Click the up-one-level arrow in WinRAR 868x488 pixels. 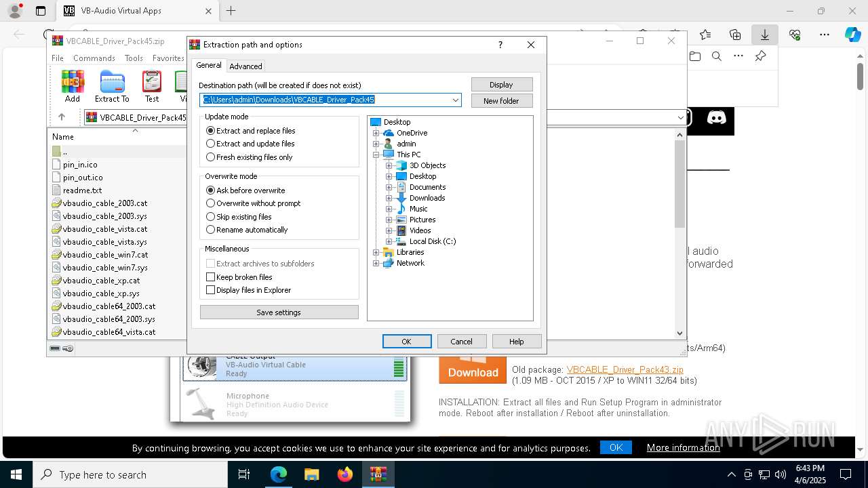pyautogui.click(x=62, y=117)
